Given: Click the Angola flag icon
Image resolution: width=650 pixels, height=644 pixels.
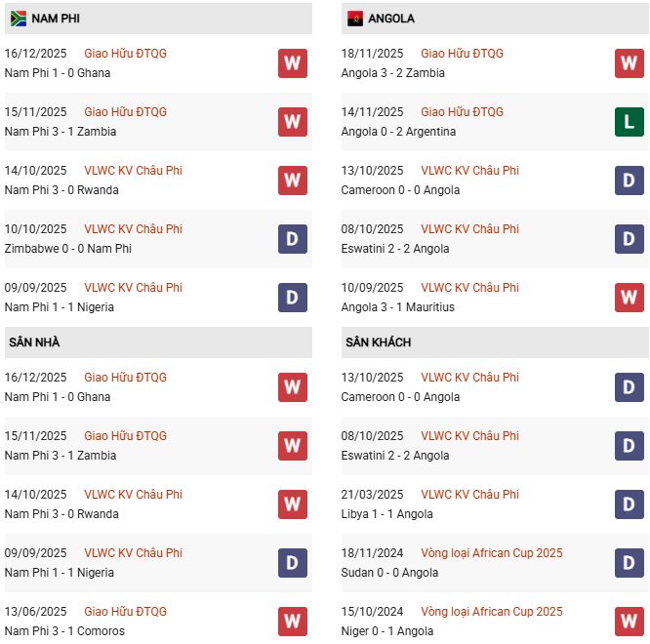Looking at the screenshot, I should [354, 19].
